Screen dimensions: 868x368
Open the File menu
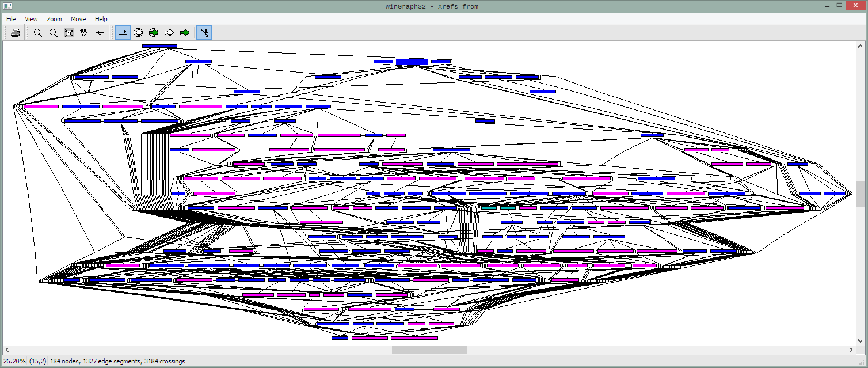click(x=11, y=19)
